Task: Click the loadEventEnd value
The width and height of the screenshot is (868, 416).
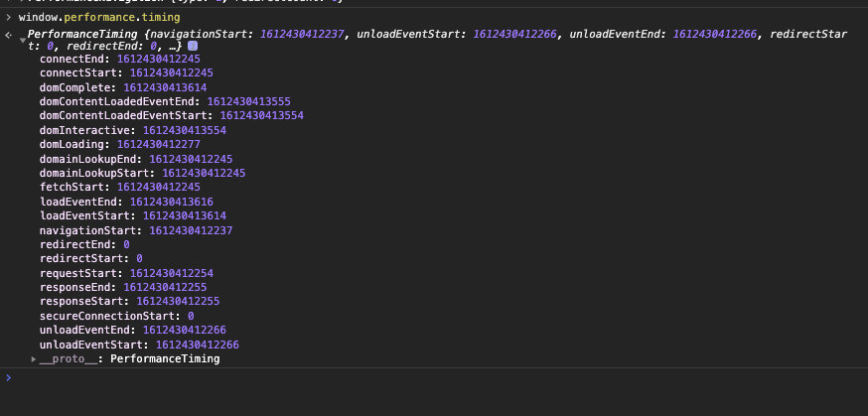Action: [171, 202]
